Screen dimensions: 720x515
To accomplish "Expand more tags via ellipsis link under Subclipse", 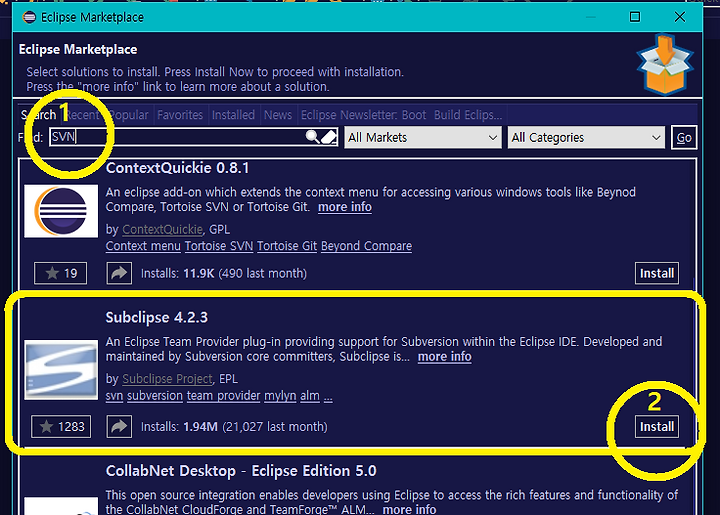I will pos(328,397).
